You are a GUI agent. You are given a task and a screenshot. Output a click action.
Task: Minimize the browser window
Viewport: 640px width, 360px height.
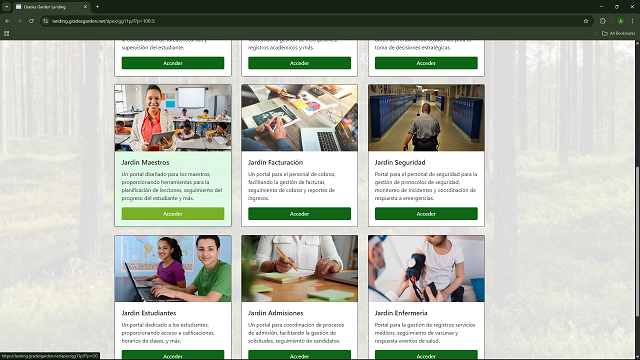[601, 7]
